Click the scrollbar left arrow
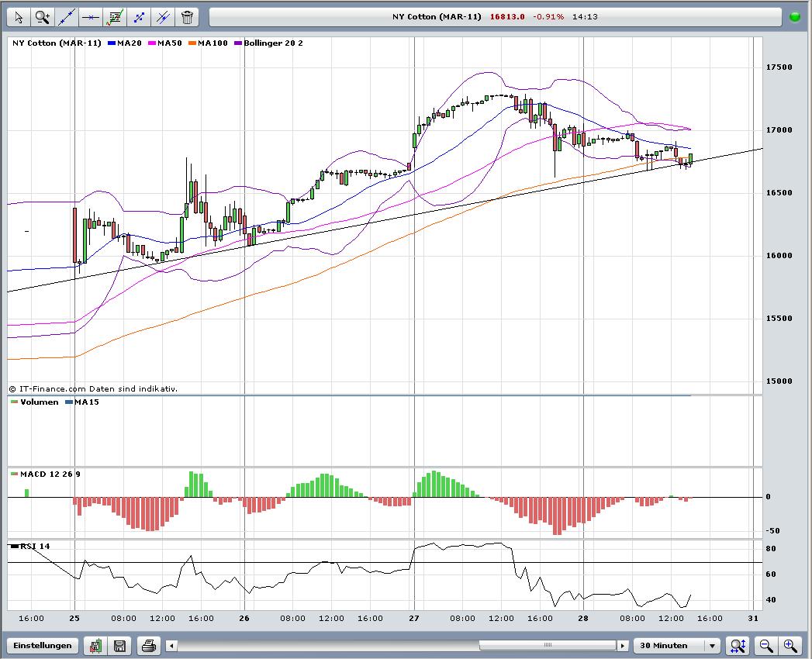The width and height of the screenshot is (812, 659). (172, 645)
